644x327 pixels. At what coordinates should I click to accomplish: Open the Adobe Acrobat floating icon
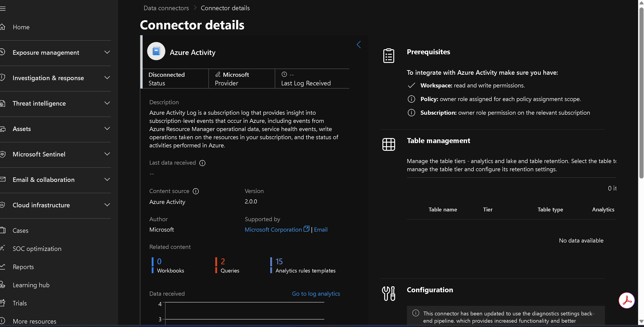coord(627,300)
